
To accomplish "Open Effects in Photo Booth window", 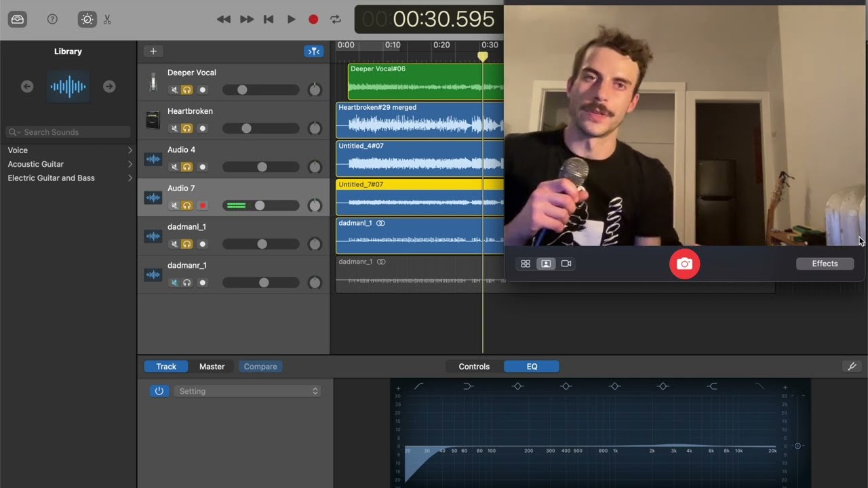I will [825, 264].
